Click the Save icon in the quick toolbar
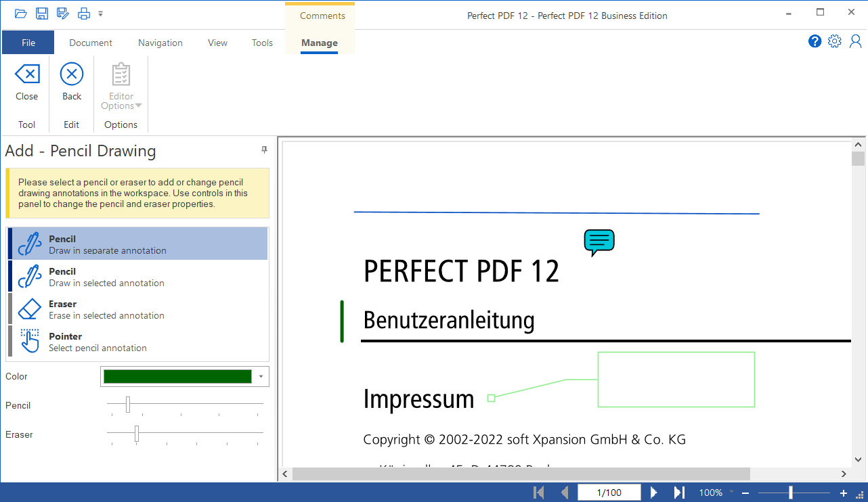The image size is (868, 502). pyautogui.click(x=41, y=14)
